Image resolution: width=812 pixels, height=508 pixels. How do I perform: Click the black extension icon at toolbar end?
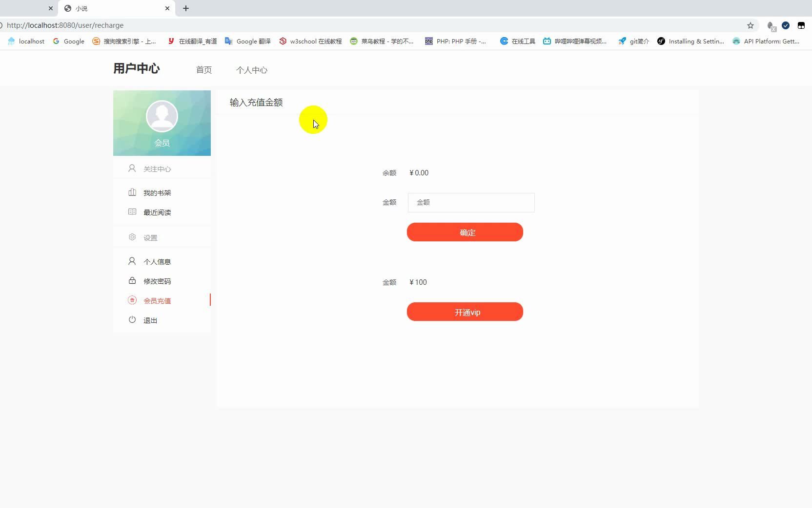(801, 25)
